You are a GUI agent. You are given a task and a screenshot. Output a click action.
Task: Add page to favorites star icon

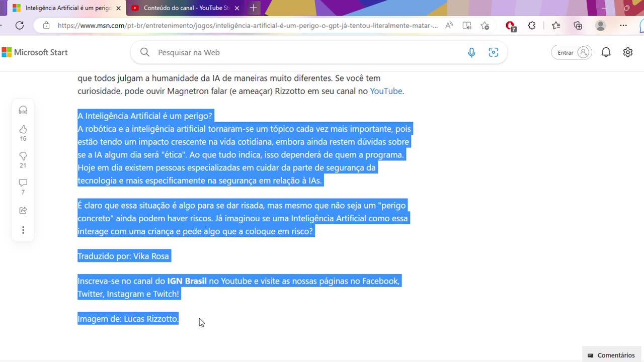point(485,26)
